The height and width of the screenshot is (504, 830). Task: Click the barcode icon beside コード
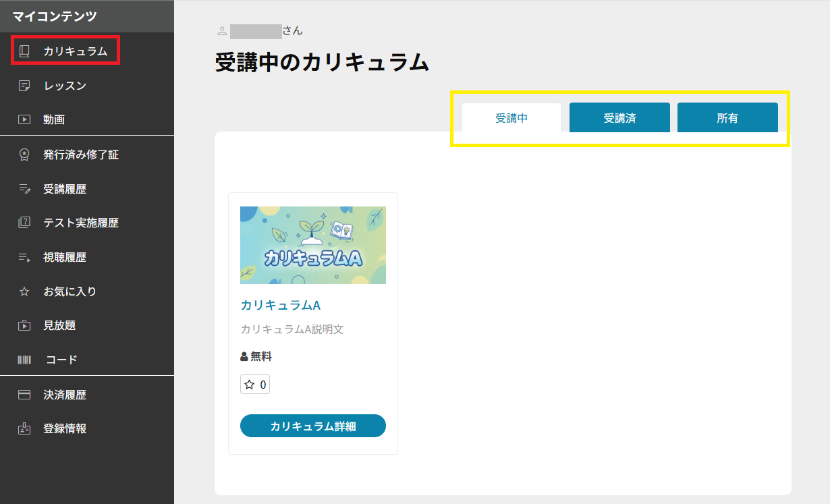pyautogui.click(x=25, y=360)
